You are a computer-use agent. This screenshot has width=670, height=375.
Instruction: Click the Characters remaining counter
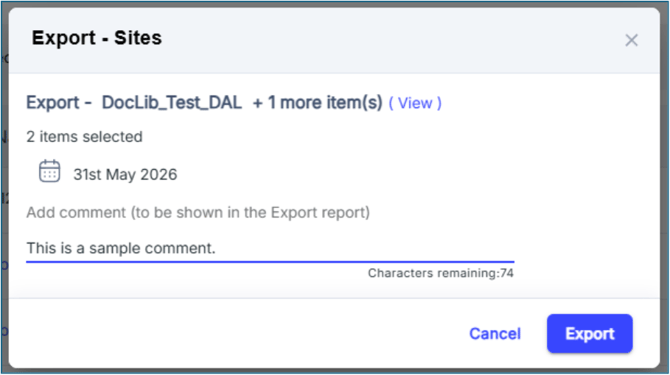[x=441, y=273]
